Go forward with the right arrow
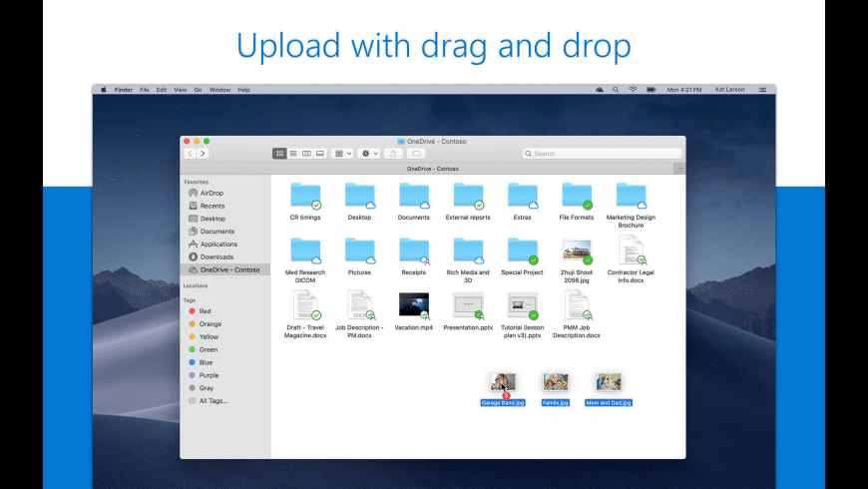Screen dimensions: 868x489 coord(203,154)
